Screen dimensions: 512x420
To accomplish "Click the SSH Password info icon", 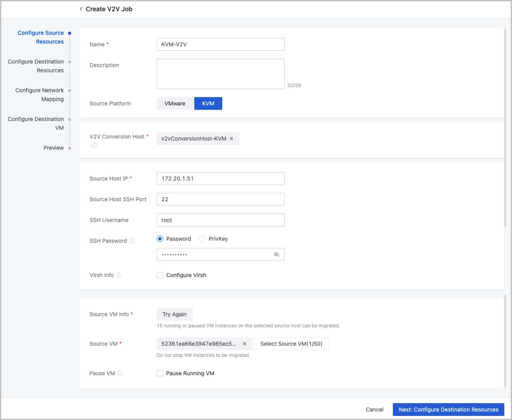I will click(132, 241).
